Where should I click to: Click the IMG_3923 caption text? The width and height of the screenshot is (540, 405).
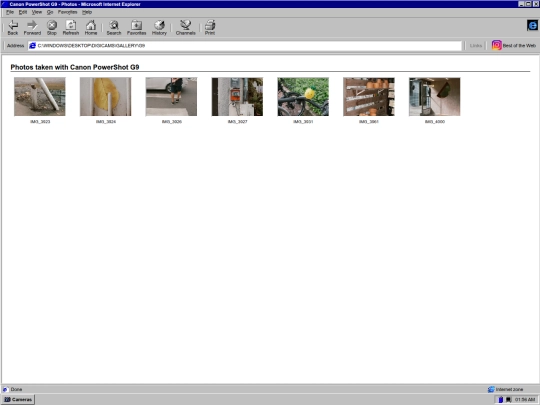tap(40, 122)
